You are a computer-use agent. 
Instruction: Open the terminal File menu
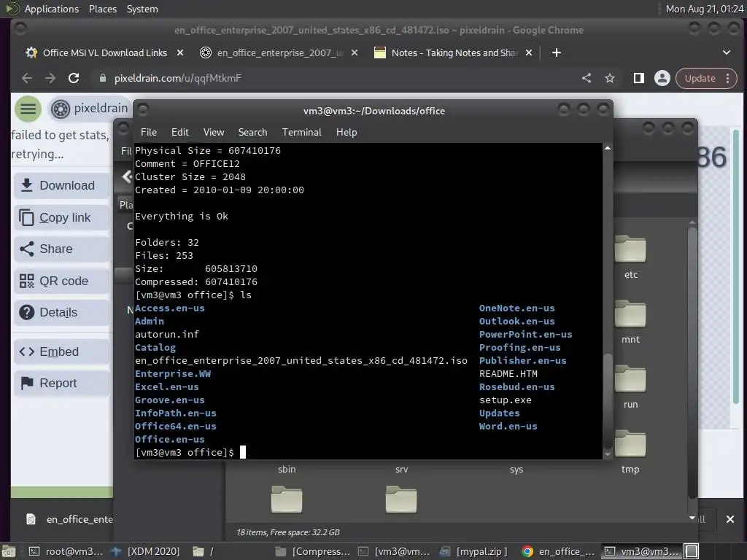click(149, 133)
